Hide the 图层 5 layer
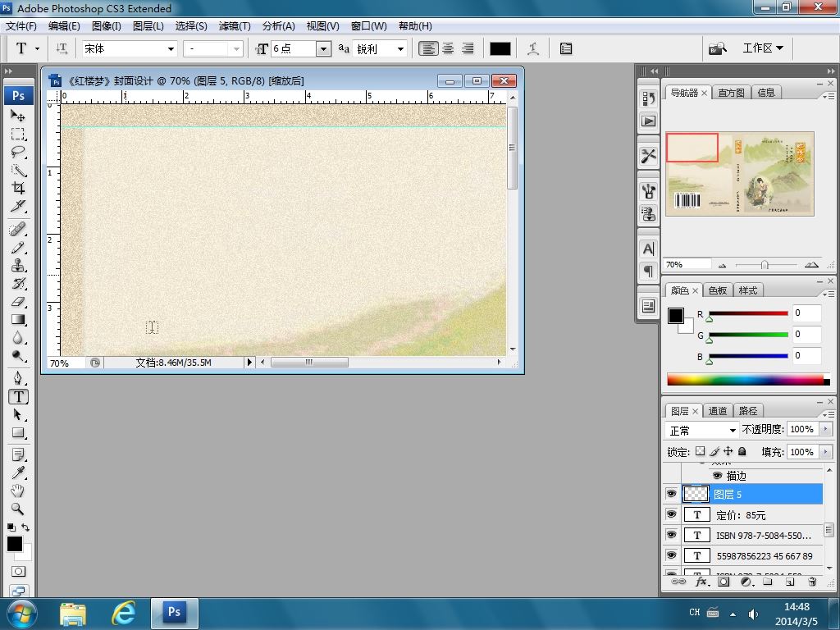Screen dimensions: 840x630 coord(671,494)
